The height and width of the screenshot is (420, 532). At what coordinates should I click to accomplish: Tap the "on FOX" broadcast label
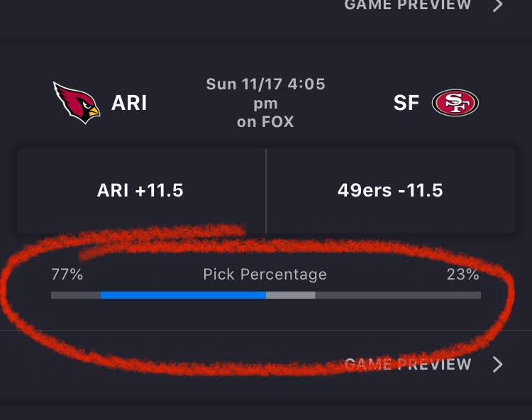[265, 121]
